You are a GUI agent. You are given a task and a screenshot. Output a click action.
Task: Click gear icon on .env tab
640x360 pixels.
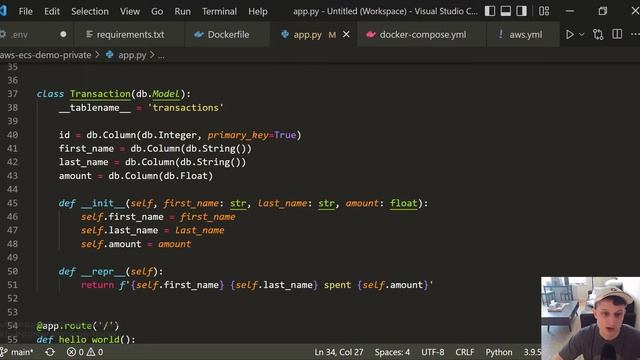click(x=3, y=35)
